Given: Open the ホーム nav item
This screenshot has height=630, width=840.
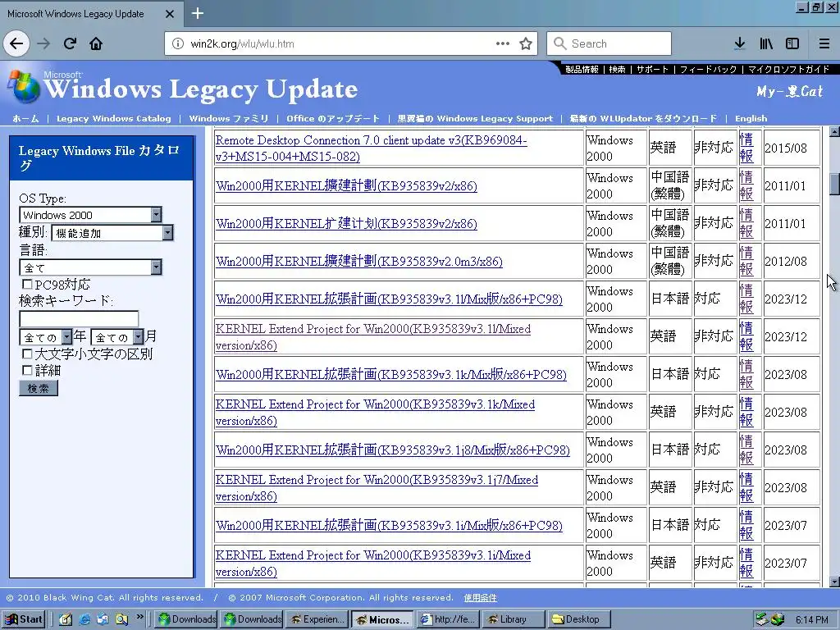Looking at the screenshot, I should click(25, 118).
